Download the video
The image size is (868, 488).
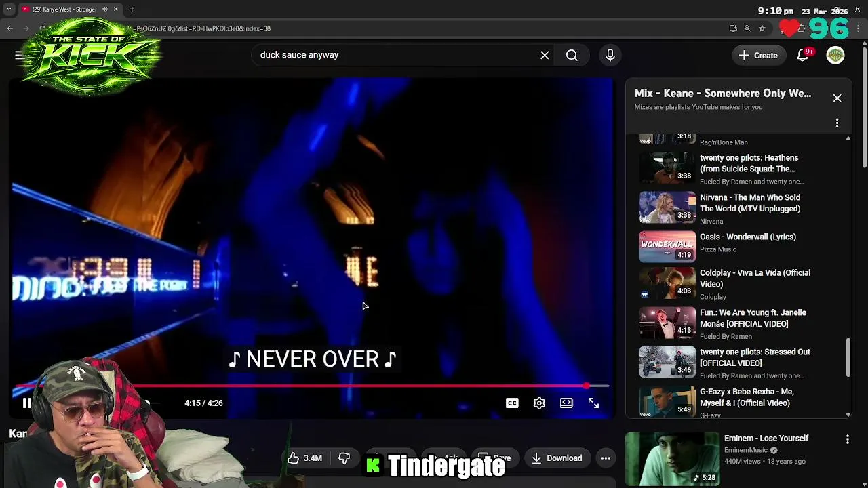(x=557, y=458)
